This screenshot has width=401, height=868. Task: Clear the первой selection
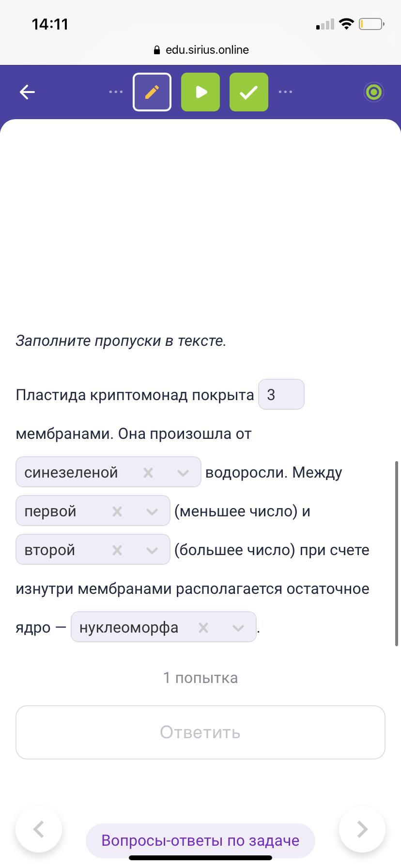pos(117,511)
